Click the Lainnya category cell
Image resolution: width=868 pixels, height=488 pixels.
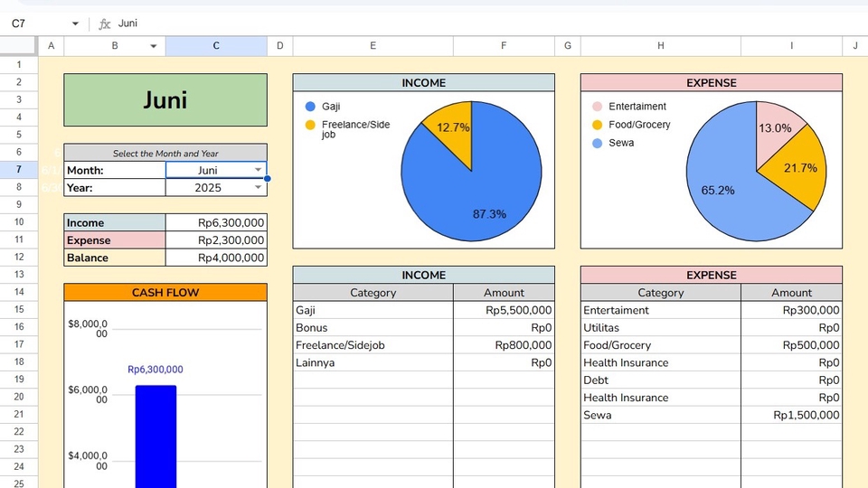(373, 362)
